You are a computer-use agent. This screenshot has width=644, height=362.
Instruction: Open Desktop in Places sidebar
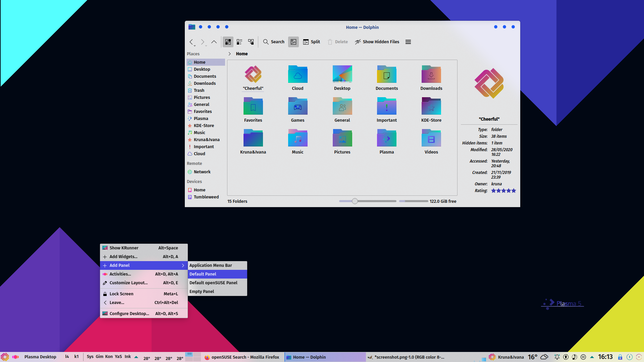click(206, 69)
